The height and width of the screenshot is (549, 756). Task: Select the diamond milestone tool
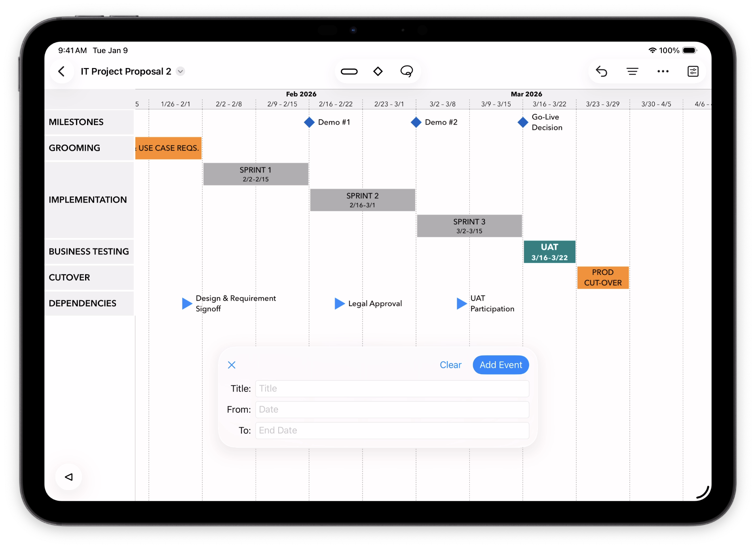point(378,72)
